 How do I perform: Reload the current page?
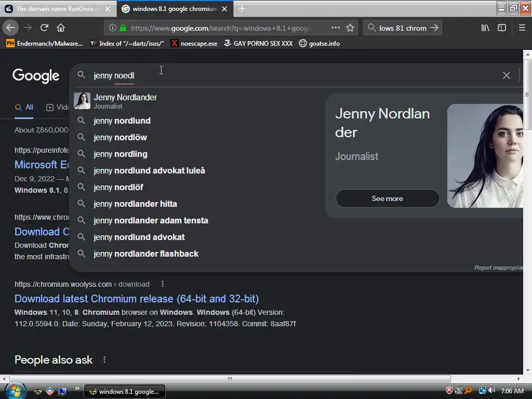[x=44, y=28]
